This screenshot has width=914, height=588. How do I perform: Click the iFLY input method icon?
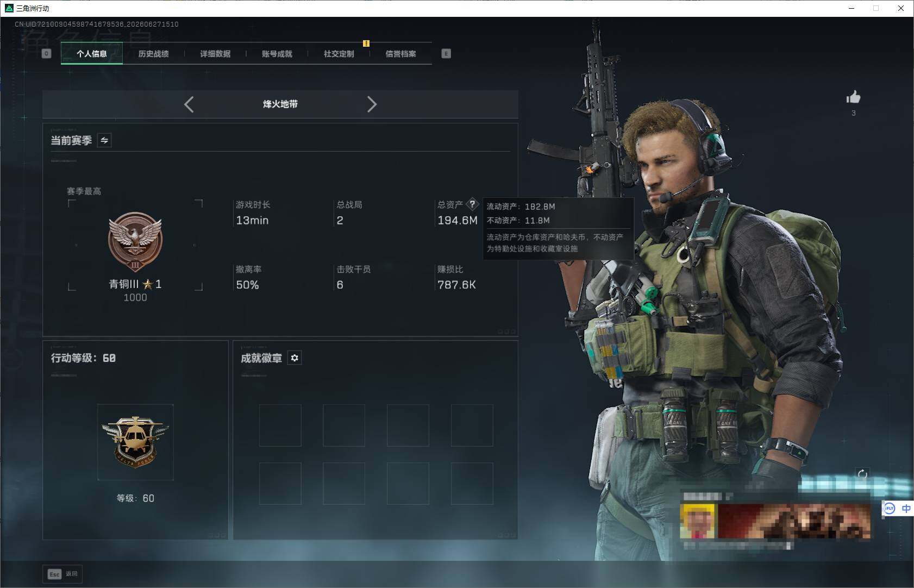click(890, 509)
